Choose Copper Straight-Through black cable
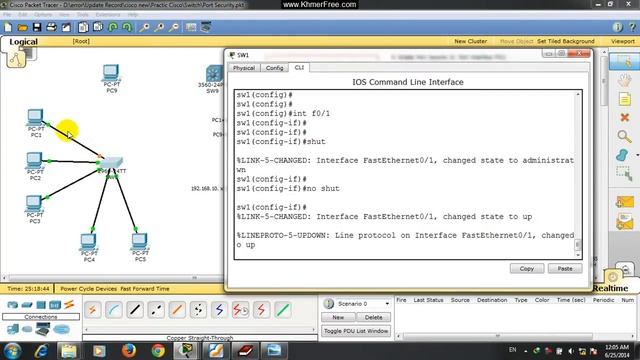Viewport: 640px width, 360px height. (x=135, y=310)
